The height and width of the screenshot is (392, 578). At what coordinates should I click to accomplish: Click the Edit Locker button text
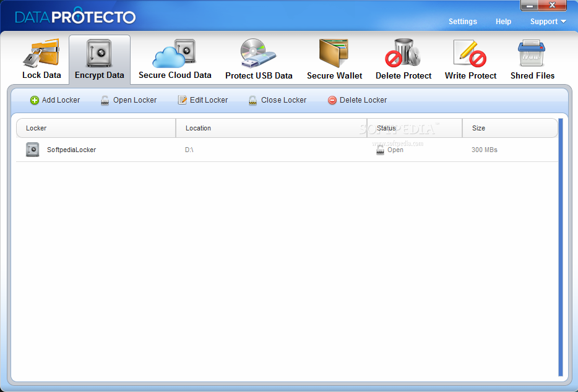[x=209, y=100]
